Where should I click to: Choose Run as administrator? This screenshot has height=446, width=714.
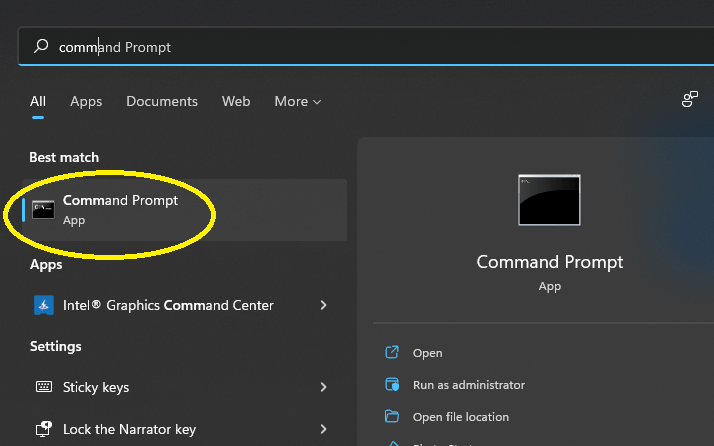click(x=469, y=385)
